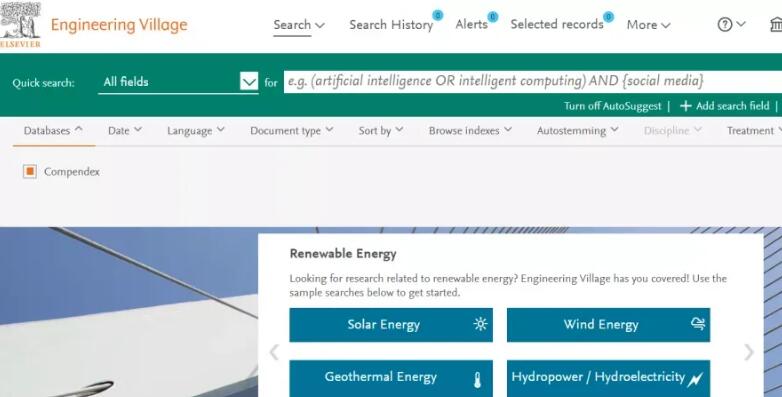This screenshot has height=397, width=782.
Task: Open Selected records link
Action: [x=557, y=24]
